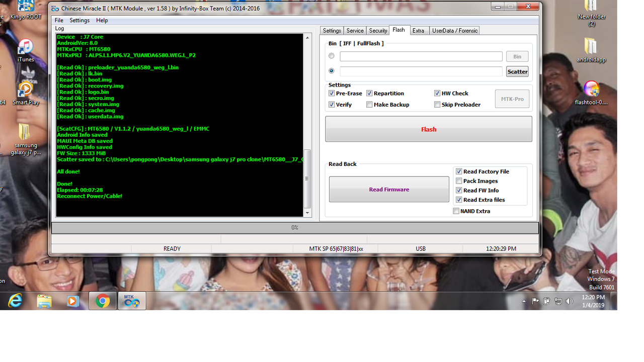Enable the NAND Extra checkbox
644x362 pixels.
[x=456, y=211]
